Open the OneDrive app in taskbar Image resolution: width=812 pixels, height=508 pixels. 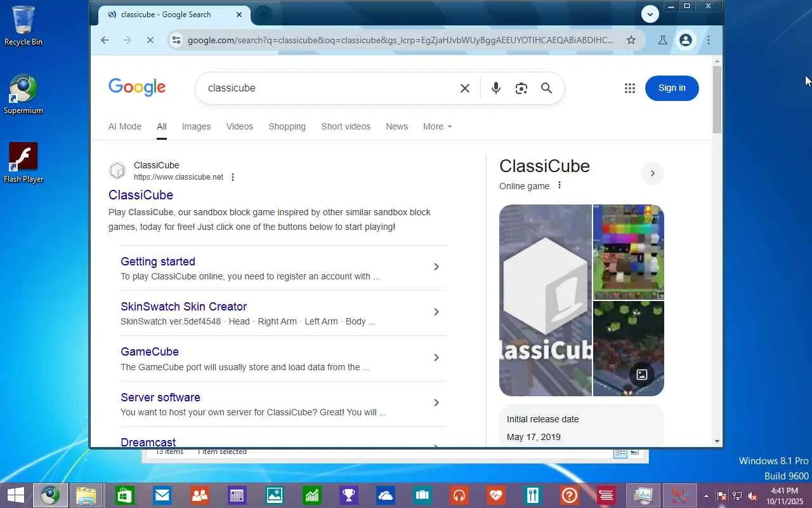tap(386, 495)
